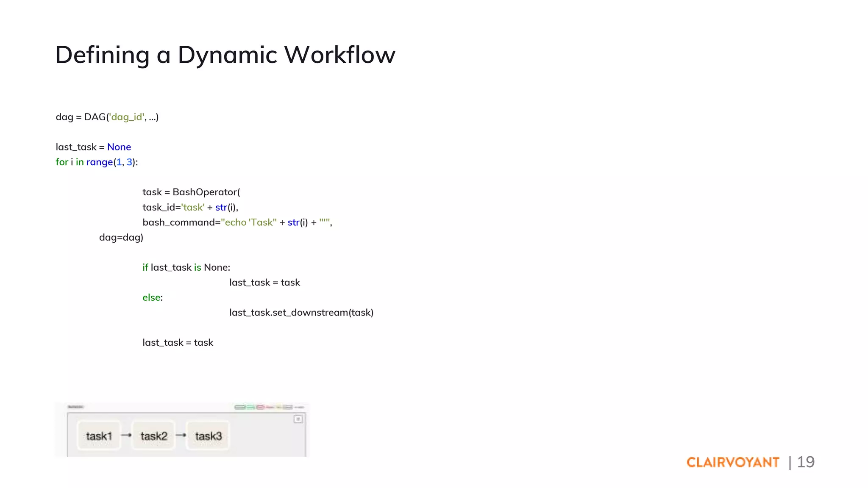
Task: Click the gray legend badge above graph
Action: [x=288, y=407]
